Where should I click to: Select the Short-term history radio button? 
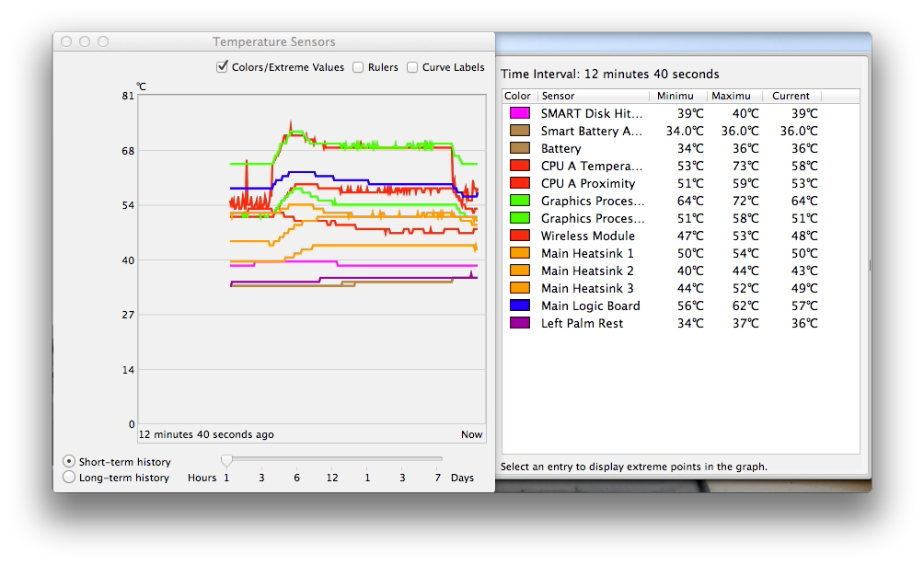[69, 462]
